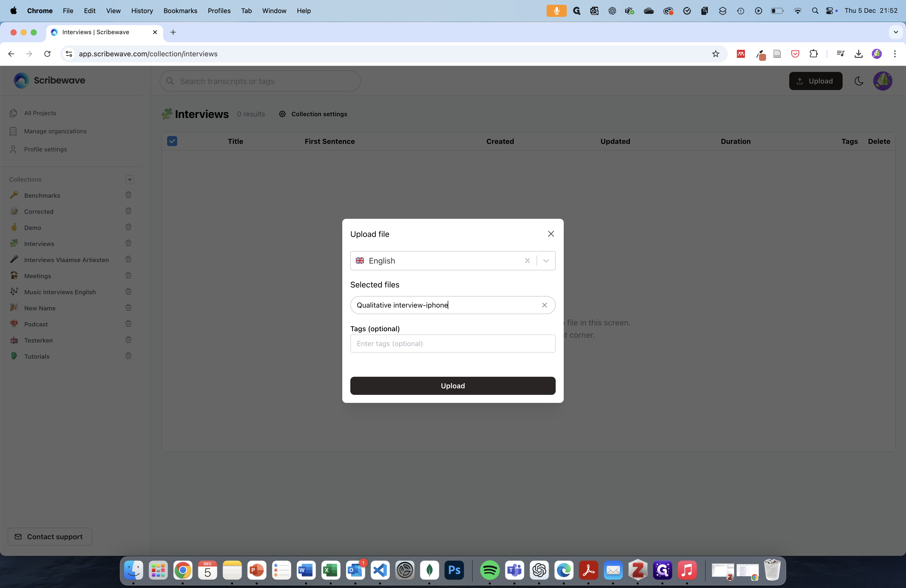Open the Tutorials collection
Image resolution: width=906 pixels, height=588 pixels.
36,356
